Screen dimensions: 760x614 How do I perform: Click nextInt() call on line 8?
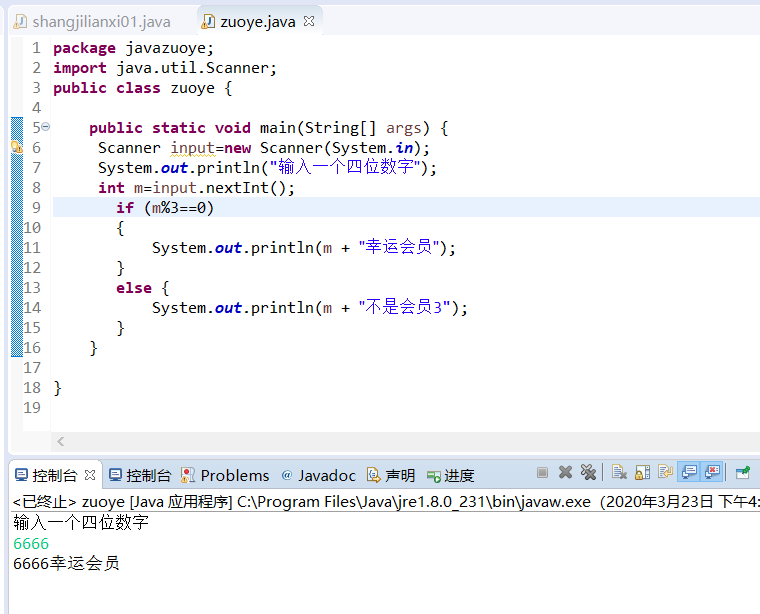[x=247, y=188]
